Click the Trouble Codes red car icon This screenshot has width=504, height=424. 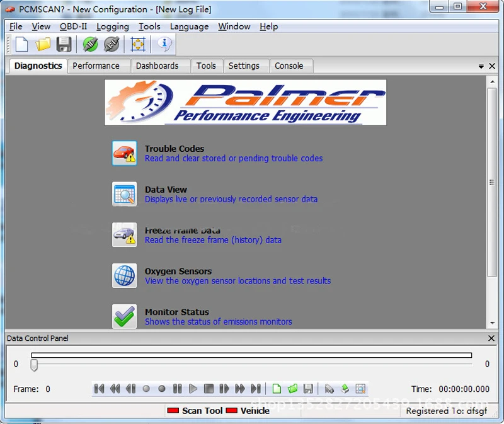[x=124, y=153]
